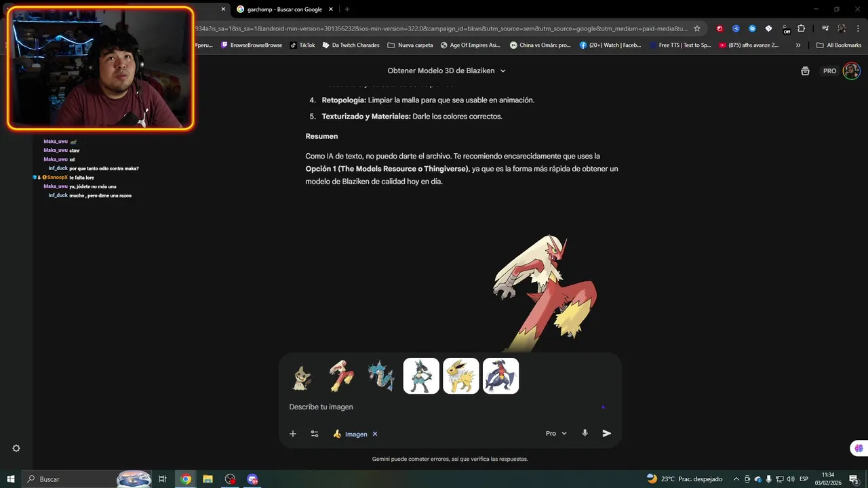
Task: Click the plus icon to add attachments
Action: [293, 434]
